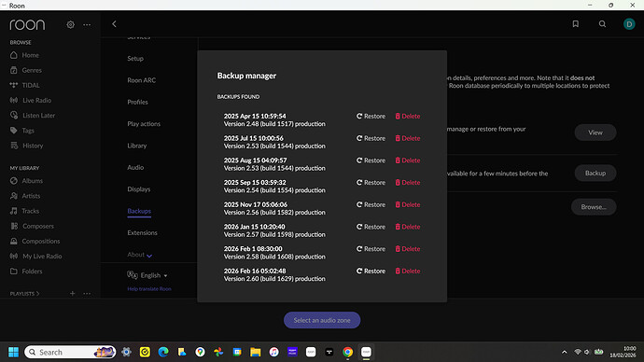Expand the About chevron
Screen dimensions: 644x362
point(149,256)
